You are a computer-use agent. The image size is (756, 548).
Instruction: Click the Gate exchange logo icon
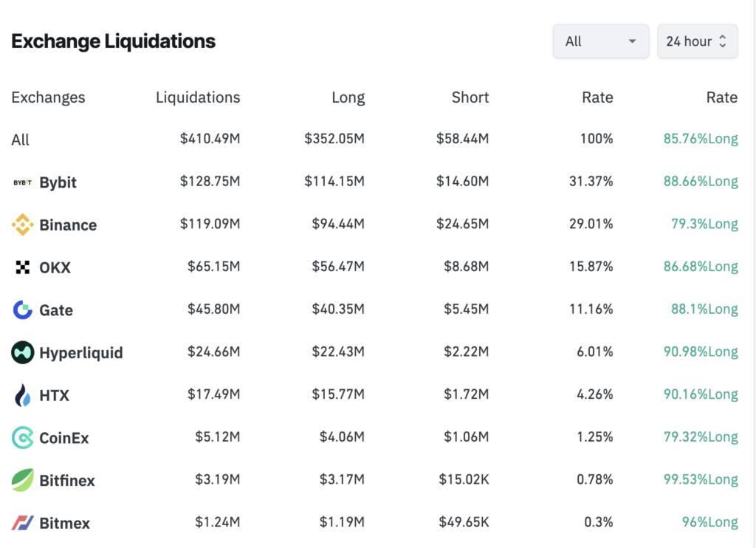[23, 310]
